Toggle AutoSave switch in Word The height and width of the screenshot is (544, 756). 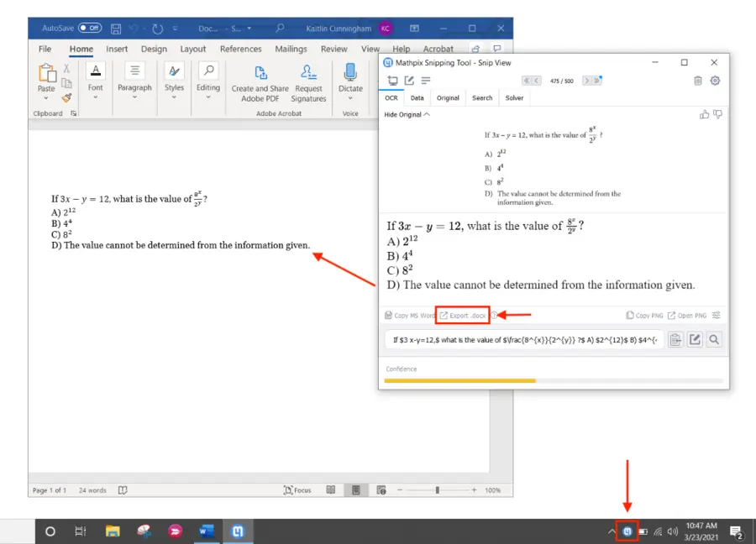(90, 28)
